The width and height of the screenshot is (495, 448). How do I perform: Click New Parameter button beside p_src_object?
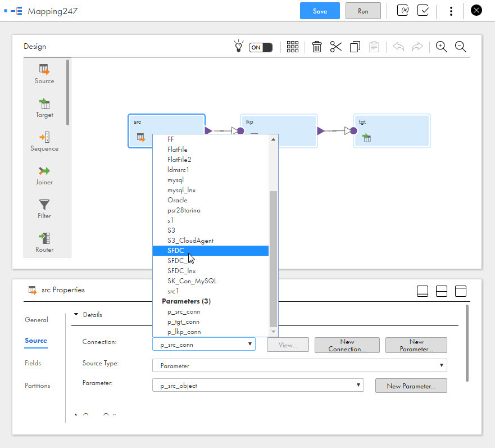coord(411,386)
